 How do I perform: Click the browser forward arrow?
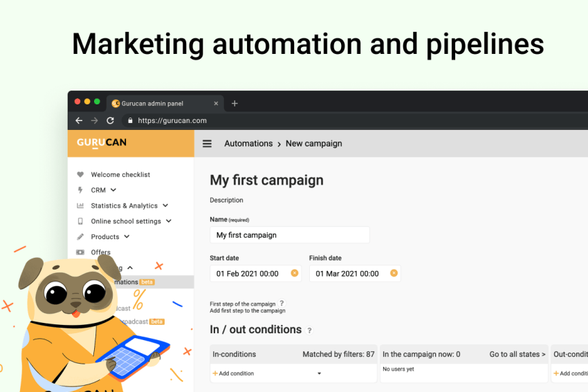coord(95,121)
